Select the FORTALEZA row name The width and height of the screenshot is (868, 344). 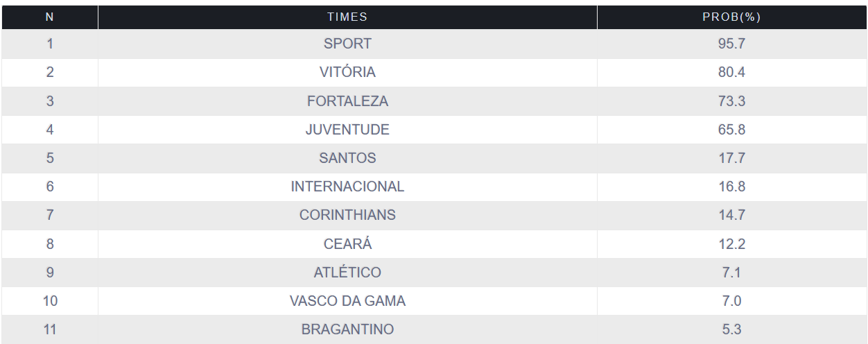[x=347, y=101]
